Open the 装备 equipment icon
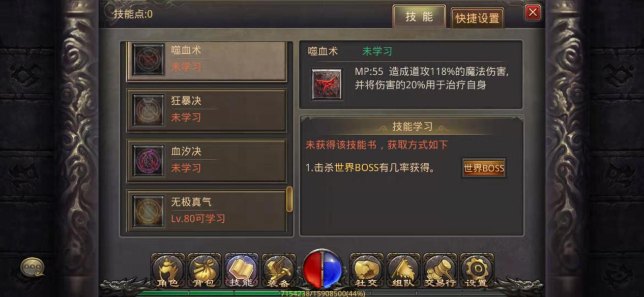The image size is (644, 297). click(278, 271)
